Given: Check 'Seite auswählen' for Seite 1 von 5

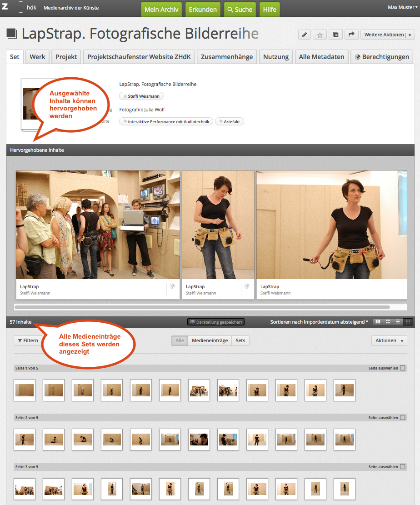Looking at the screenshot, I should 403,368.
